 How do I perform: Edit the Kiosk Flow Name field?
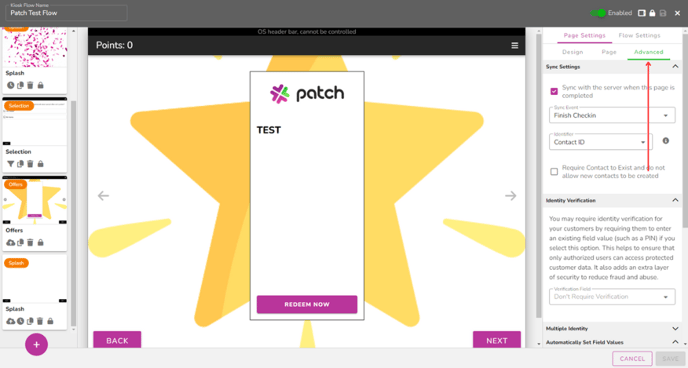[66, 13]
